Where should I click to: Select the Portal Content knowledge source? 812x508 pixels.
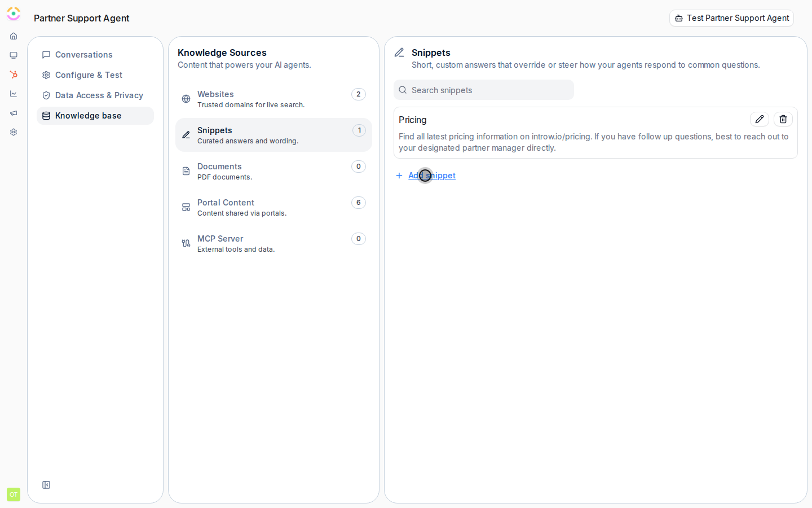coord(273,207)
